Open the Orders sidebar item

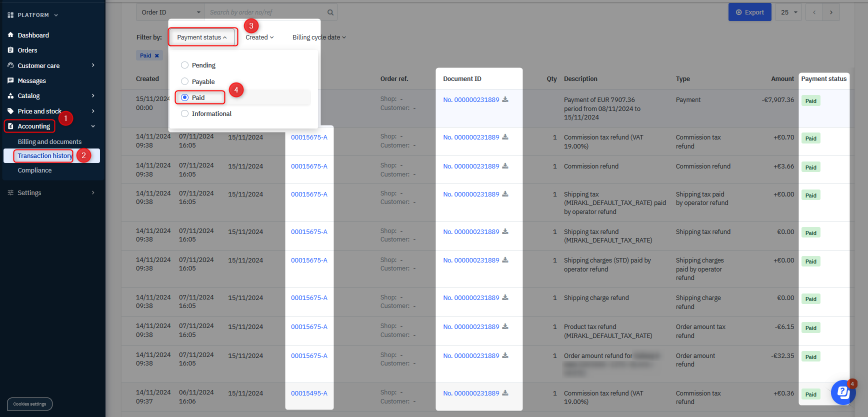click(27, 50)
